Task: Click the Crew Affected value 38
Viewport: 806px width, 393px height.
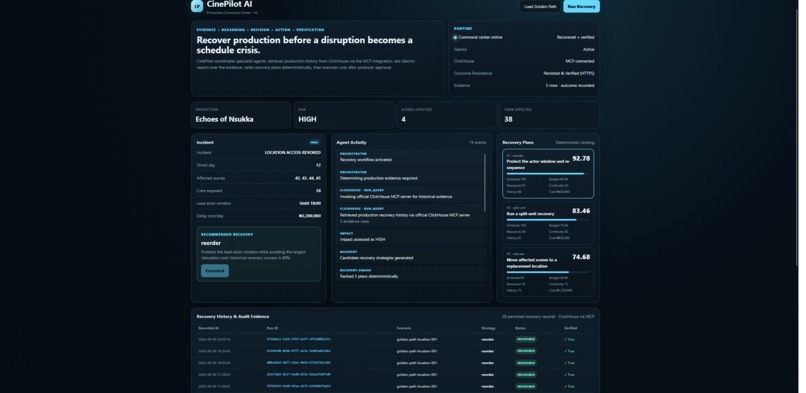Action: point(508,119)
